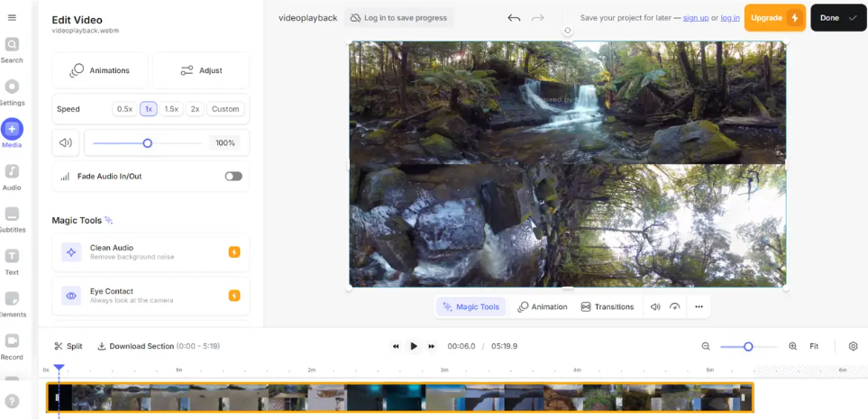Click the rotation handle above the video
This screenshot has width=868, height=420.
pyautogui.click(x=568, y=31)
